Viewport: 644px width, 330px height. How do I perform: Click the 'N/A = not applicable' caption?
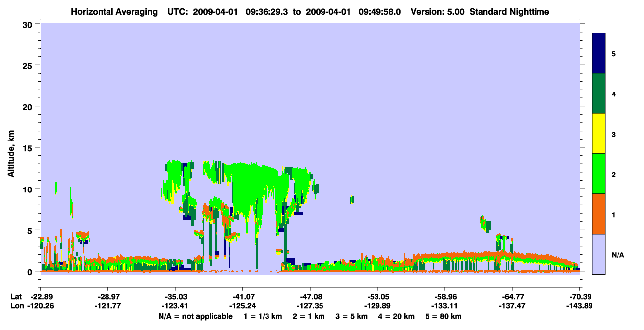[195, 316]
